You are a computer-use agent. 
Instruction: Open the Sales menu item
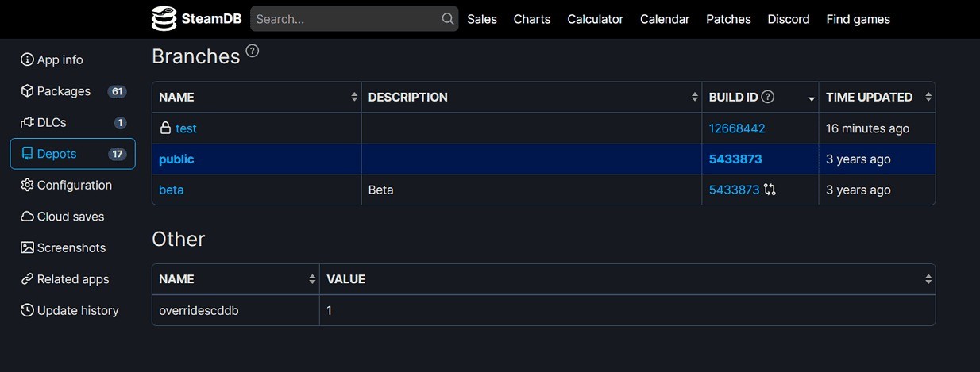coord(482,19)
